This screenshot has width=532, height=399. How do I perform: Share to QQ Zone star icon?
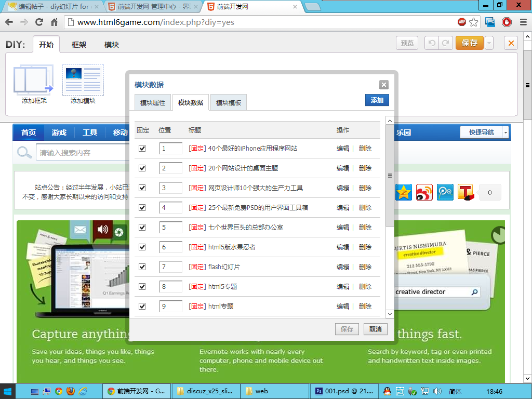pos(403,192)
